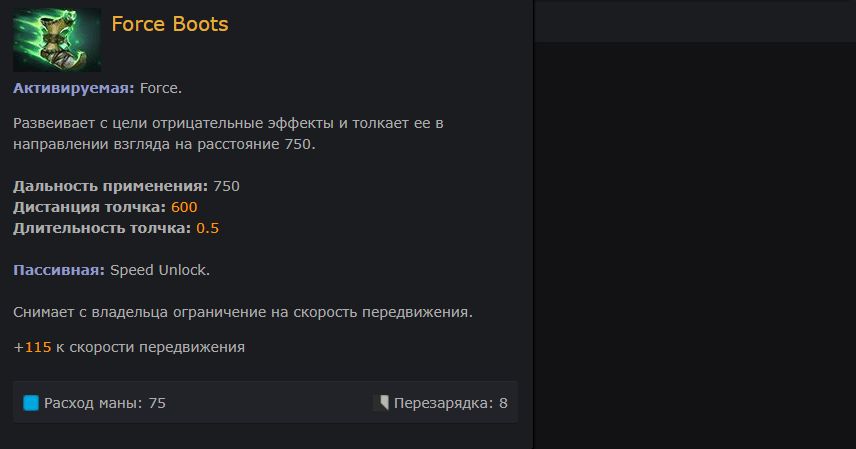
Task: Click the empty dark panel beside the tooltip
Action: point(695,246)
